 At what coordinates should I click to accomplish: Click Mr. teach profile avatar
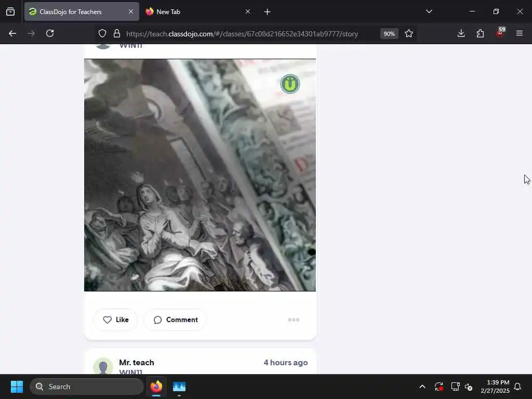point(103,366)
